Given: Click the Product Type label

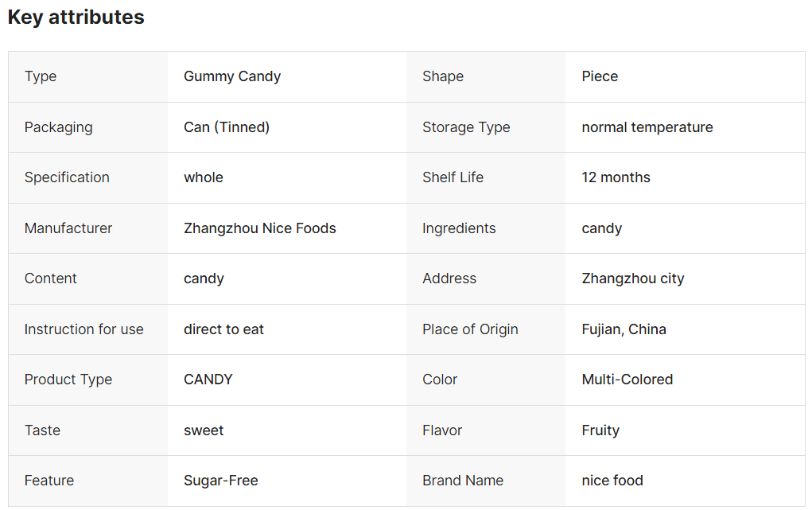Looking at the screenshot, I should (68, 380).
